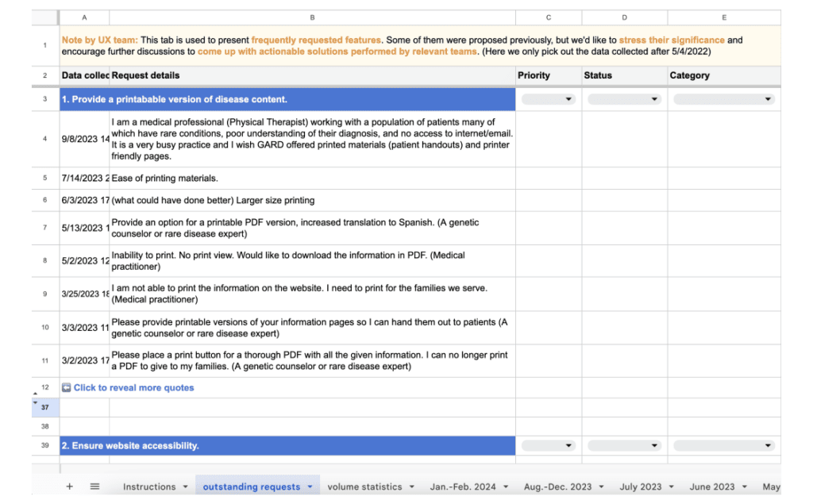
Task: Select the row 39 header
Action: pyautogui.click(x=45, y=445)
